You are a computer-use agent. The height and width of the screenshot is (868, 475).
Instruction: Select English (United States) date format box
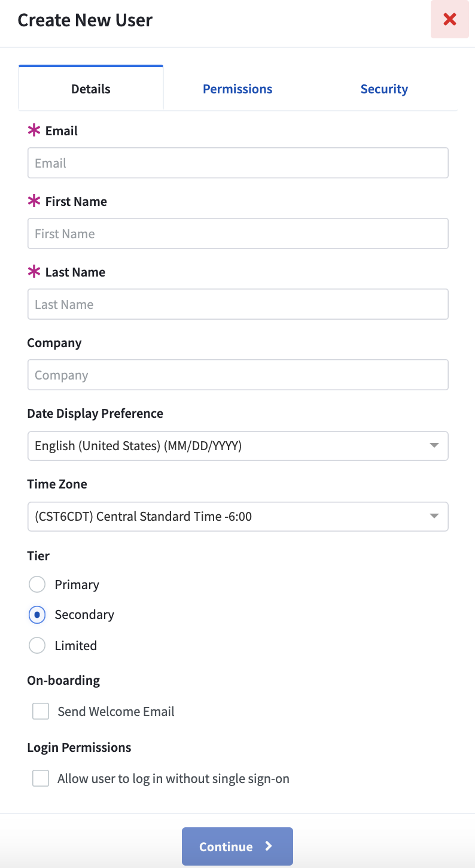point(238,446)
